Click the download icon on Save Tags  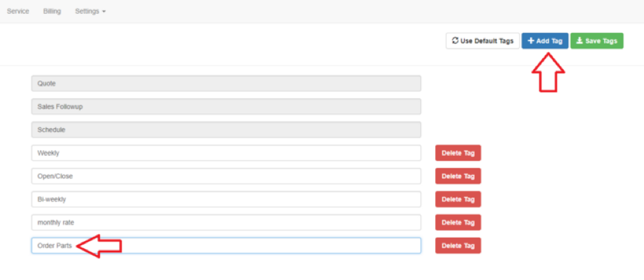(579, 41)
